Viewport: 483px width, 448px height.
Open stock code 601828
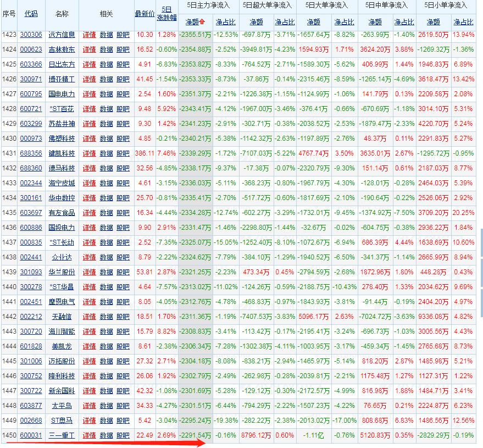pyautogui.click(x=31, y=346)
